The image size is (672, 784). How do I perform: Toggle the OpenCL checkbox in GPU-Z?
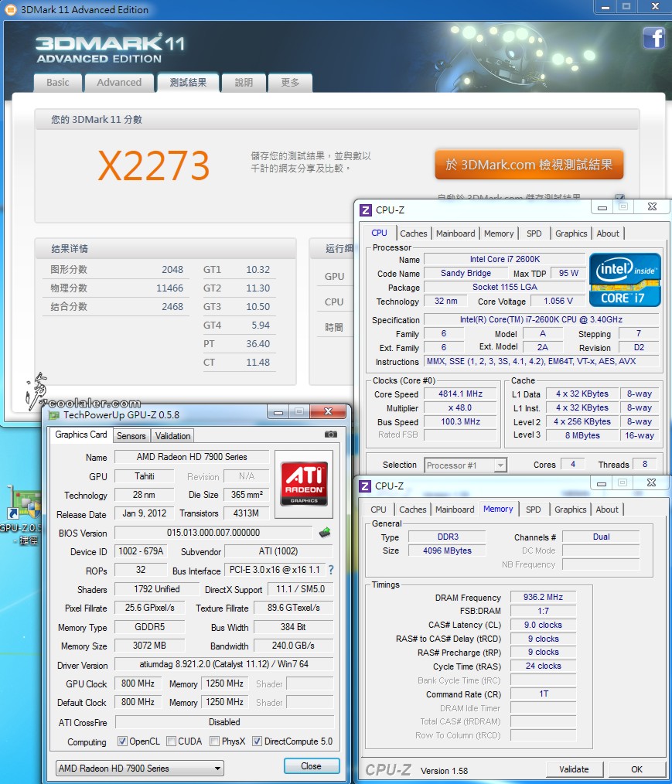(122, 741)
